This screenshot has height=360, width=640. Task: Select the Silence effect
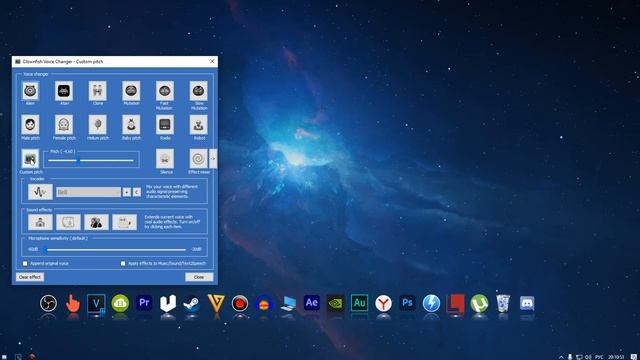164,159
